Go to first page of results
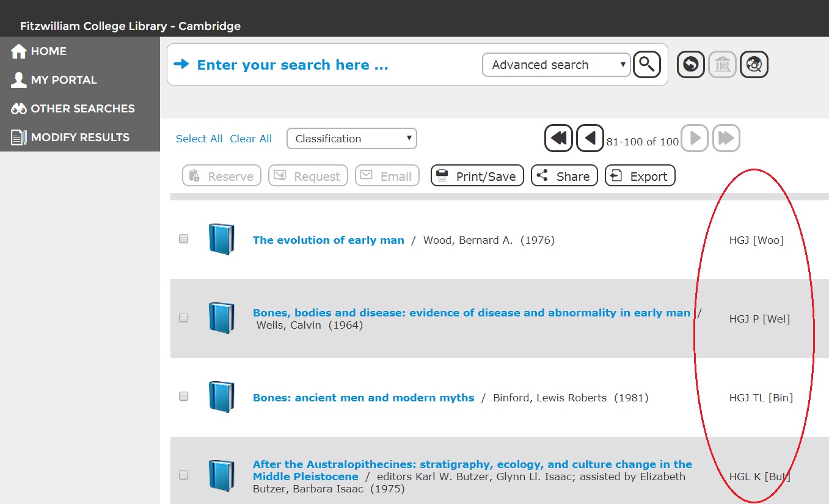Image resolution: width=829 pixels, height=504 pixels. click(x=558, y=138)
